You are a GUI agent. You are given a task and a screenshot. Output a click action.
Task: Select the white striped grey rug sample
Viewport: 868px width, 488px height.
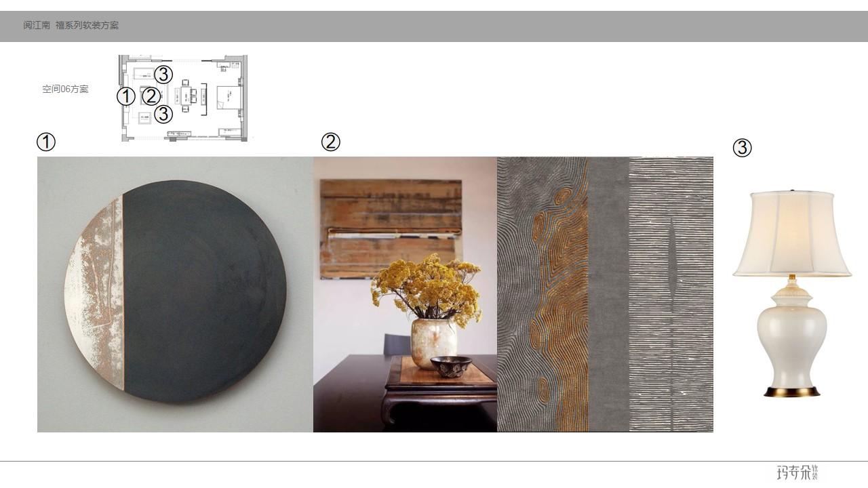point(671,295)
